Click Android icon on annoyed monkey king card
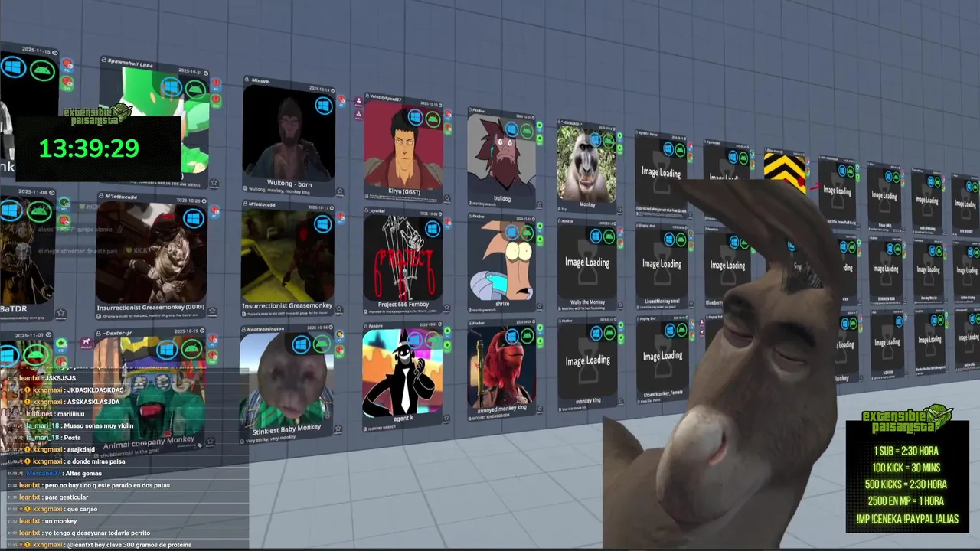Image resolution: width=980 pixels, height=551 pixels. tap(527, 337)
